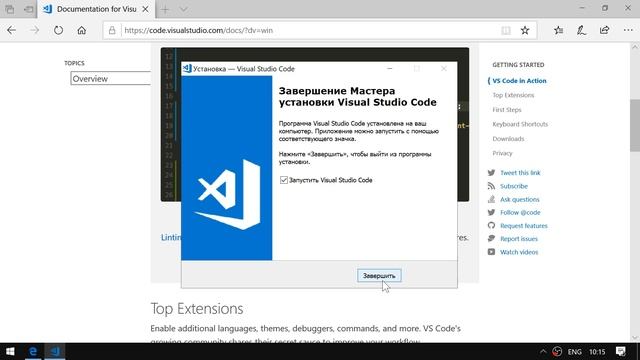This screenshot has height=360, width=640.
Task: Open the Windows Start menu
Action: pos(10,351)
